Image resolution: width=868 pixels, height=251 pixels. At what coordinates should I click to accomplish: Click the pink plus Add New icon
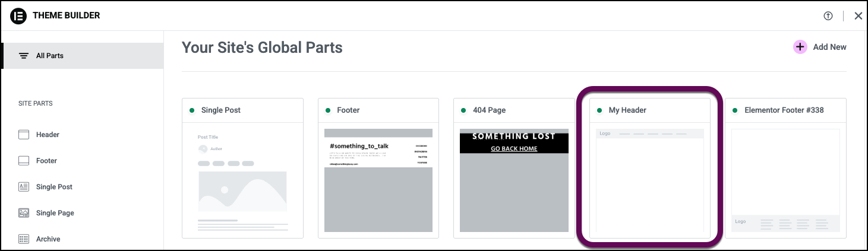(x=800, y=47)
